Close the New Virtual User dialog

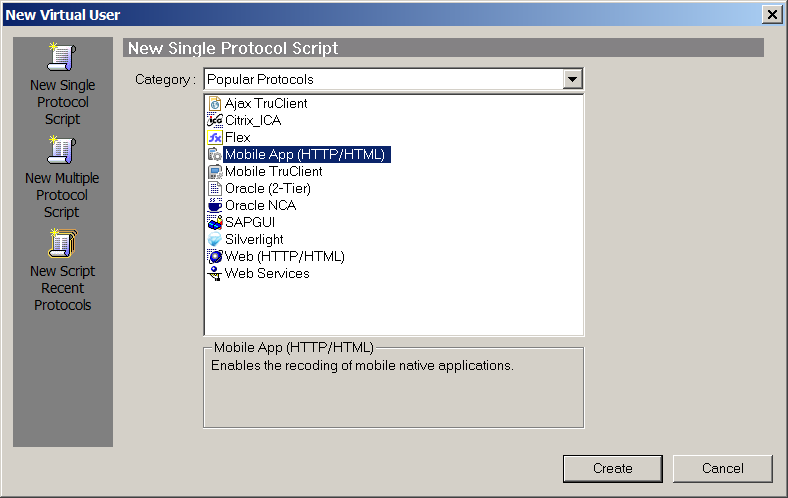(772, 15)
